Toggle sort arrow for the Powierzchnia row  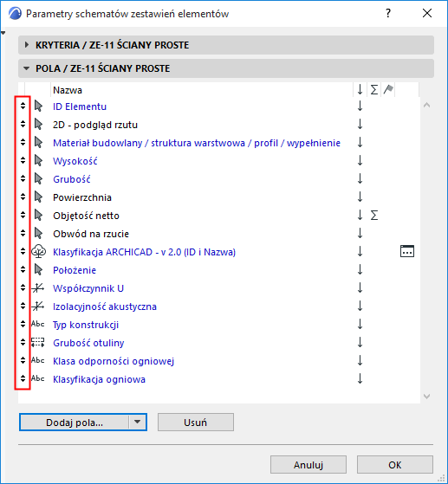[360, 197]
